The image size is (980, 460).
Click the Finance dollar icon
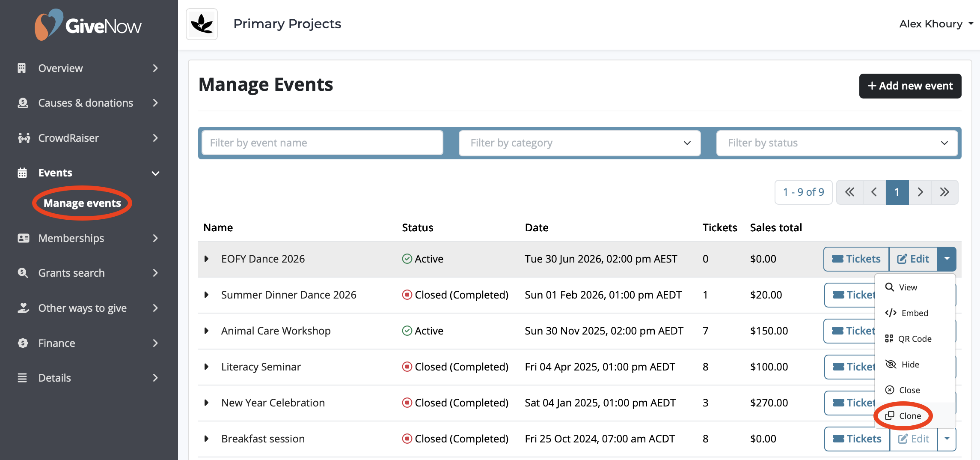pos(23,343)
